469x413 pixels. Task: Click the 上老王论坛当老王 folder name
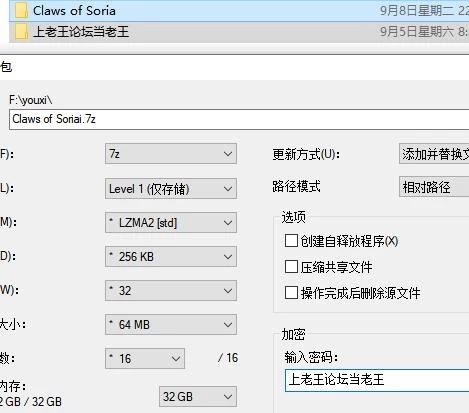tap(81, 32)
